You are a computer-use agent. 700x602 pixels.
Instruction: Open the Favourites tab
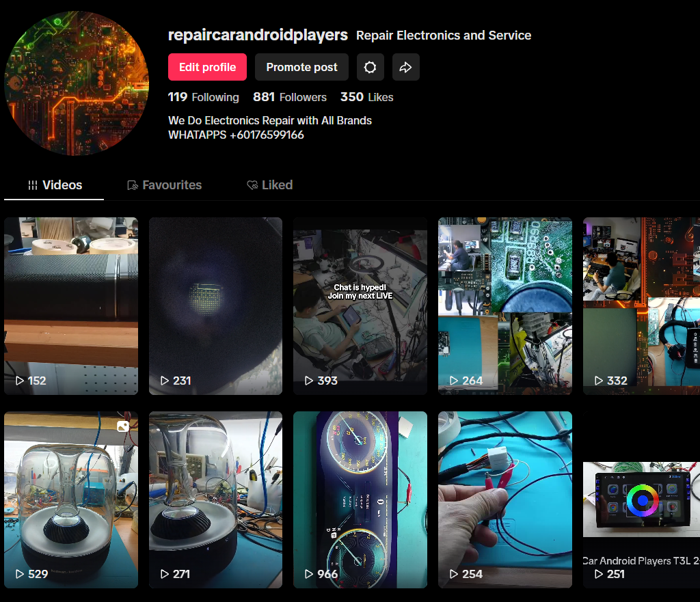point(165,185)
